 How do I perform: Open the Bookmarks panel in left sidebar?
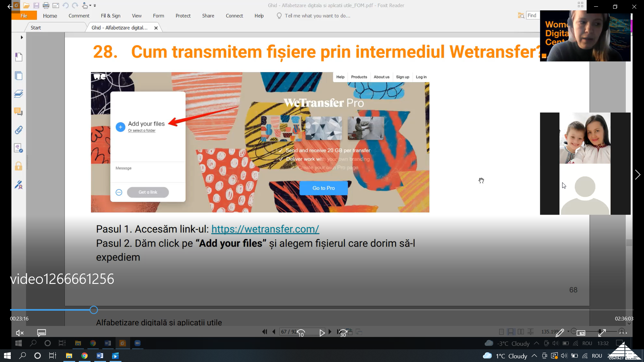[18, 57]
